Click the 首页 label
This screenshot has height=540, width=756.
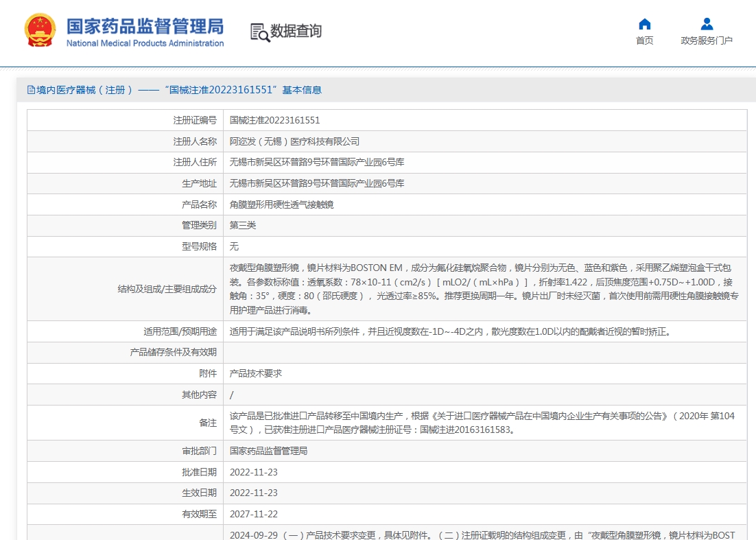(x=644, y=40)
